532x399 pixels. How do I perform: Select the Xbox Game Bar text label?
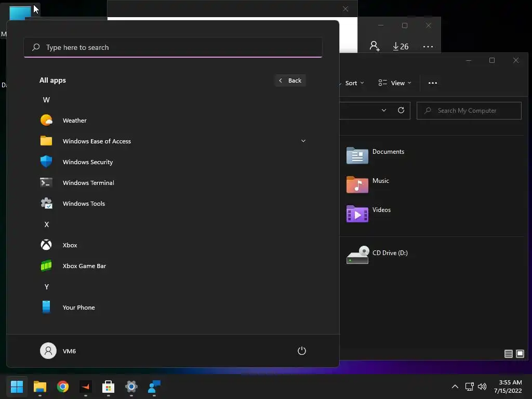[x=84, y=266]
